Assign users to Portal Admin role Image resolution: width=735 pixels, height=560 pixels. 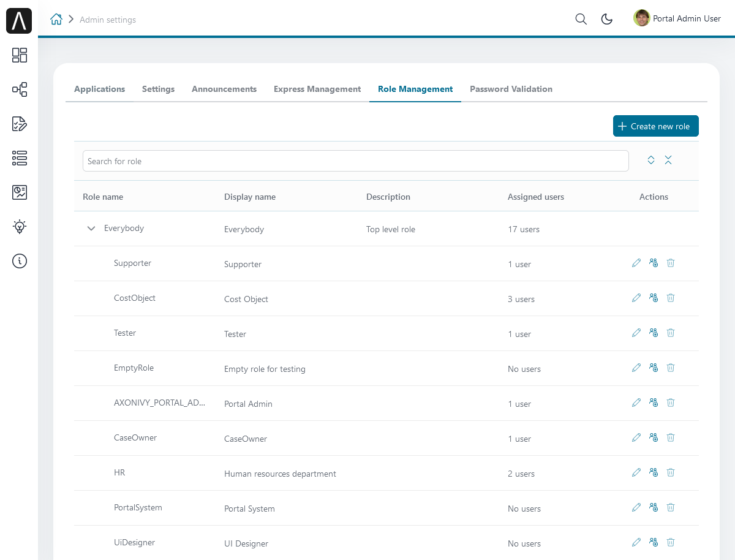click(654, 403)
